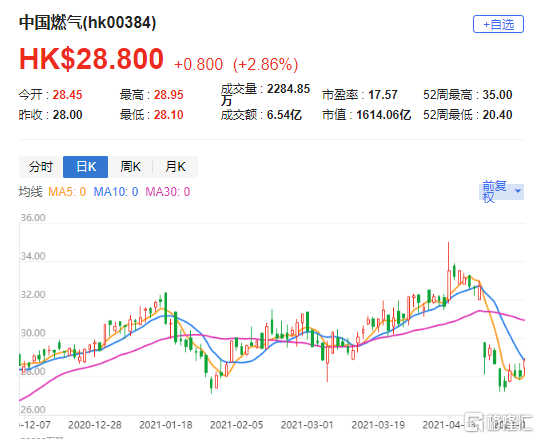Click MA30: 0 indicator label
The image size is (539, 439).
click(167, 191)
